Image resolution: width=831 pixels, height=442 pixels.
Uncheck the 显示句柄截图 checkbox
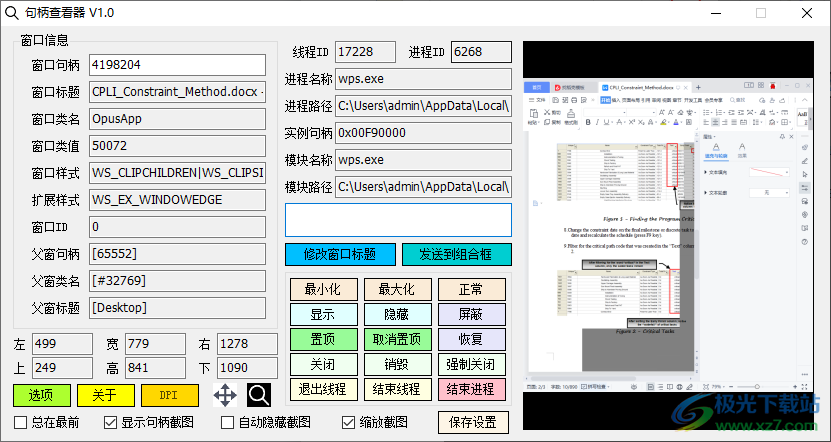110,422
